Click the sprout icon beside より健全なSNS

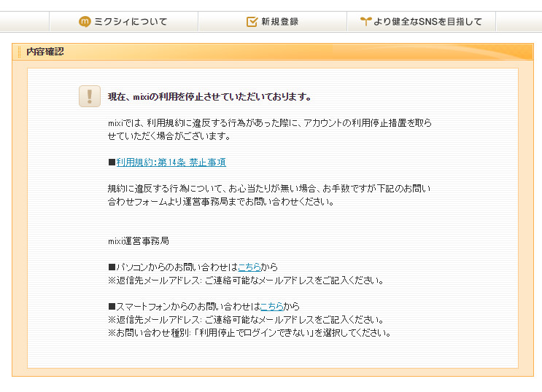click(x=365, y=22)
